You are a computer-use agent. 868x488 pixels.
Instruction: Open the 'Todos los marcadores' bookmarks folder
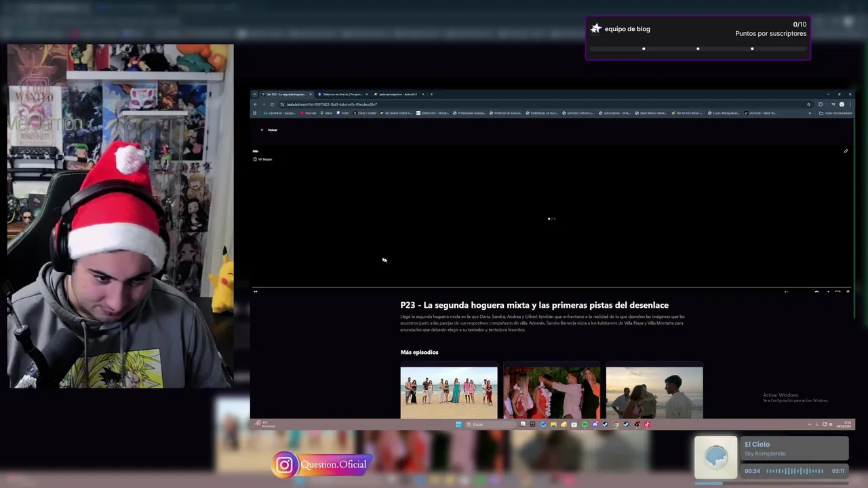point(835,113)
